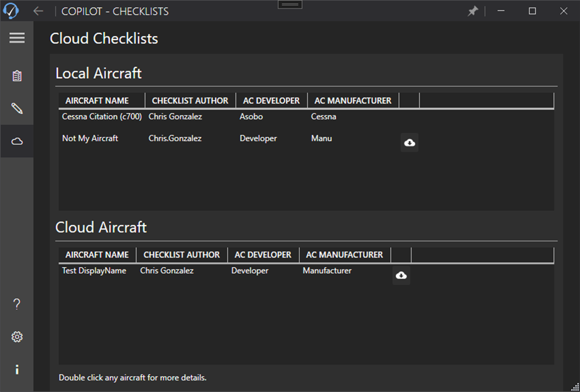Image resolution: width=580 pixels, height=392 pixels.
Task: Open the hamburger navigation menu
Action: pos(17,38)
